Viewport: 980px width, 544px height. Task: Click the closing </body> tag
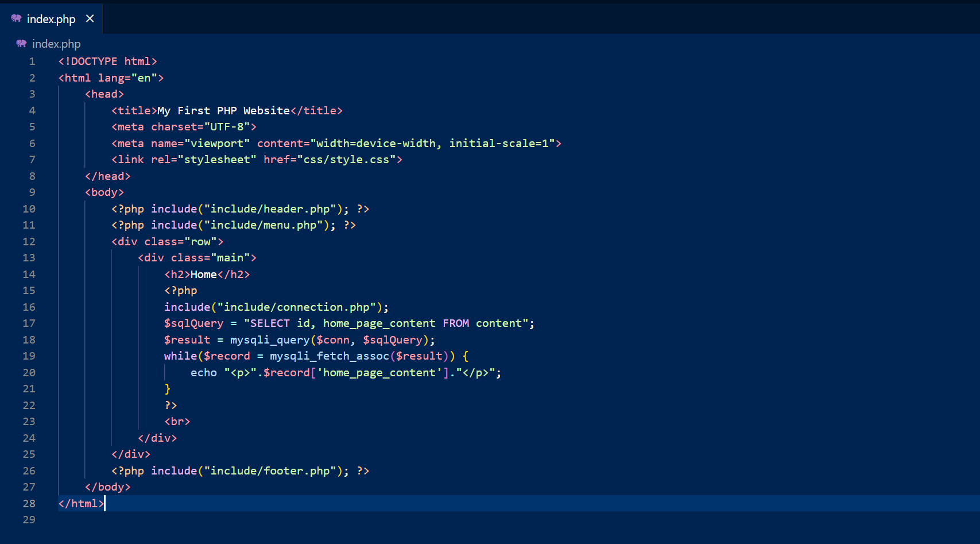tap(108, 487)
